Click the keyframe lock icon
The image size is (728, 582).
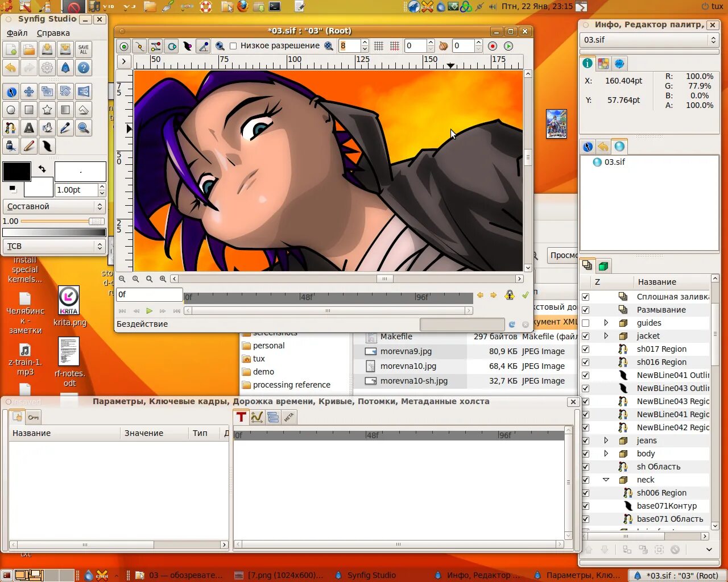(510, 295)
